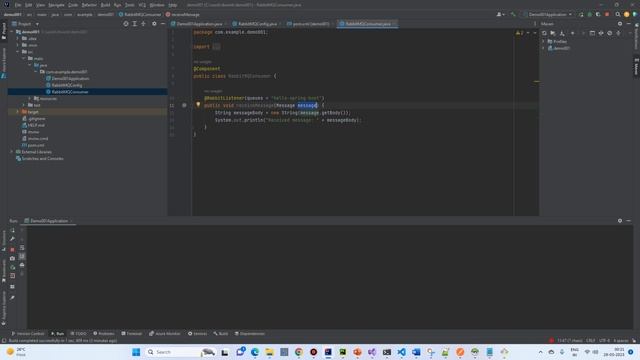Open the Notifications side tab
Image resolution: width=640 pixels, height=360 pixels.
point(636,36)
